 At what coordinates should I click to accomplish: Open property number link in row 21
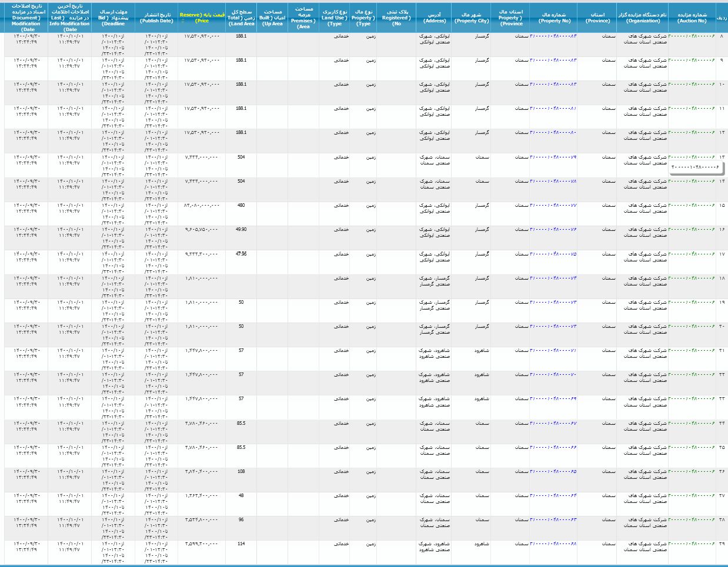(553, 351)
